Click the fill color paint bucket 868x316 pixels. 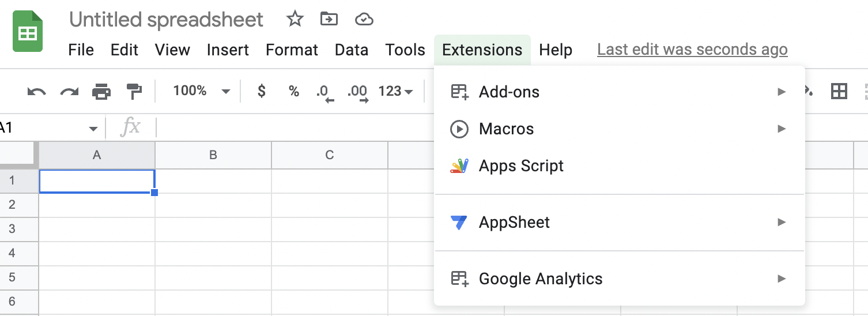tap(809, 91)
